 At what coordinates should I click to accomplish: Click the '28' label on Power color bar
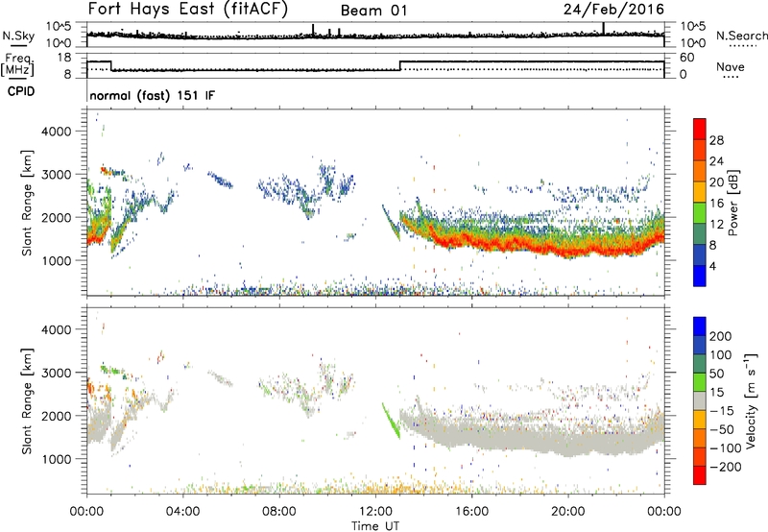(716, 140)
